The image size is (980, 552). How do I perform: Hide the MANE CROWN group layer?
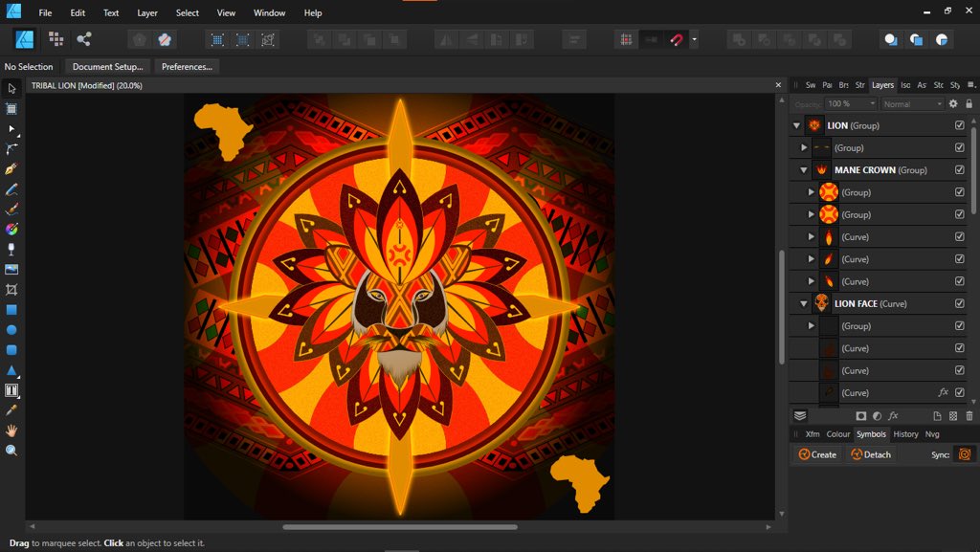(959, 170)
